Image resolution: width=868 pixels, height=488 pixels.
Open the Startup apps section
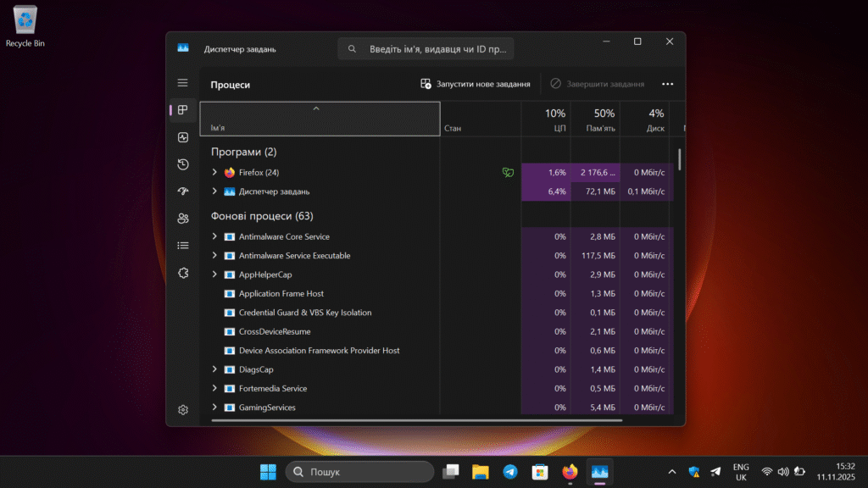[x=183, y=191]
